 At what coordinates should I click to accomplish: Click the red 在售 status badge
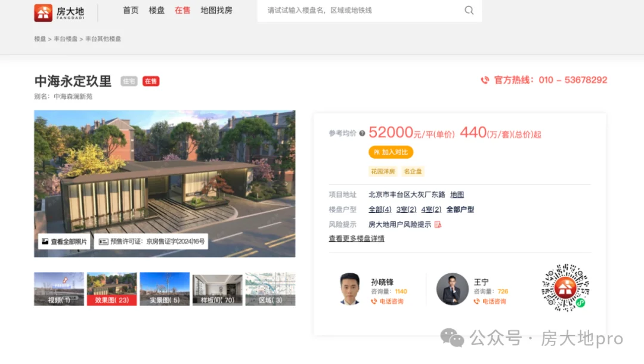point(151,81)
